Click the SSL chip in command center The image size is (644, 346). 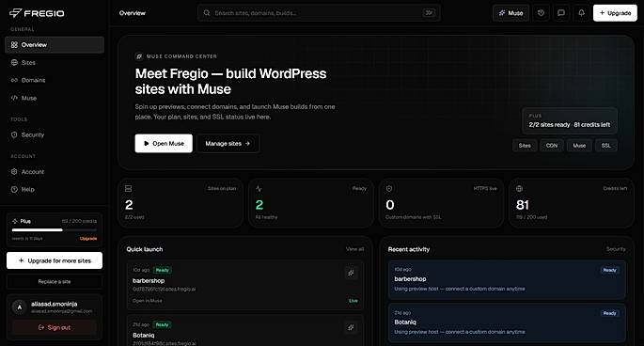(x=605, y=146)
